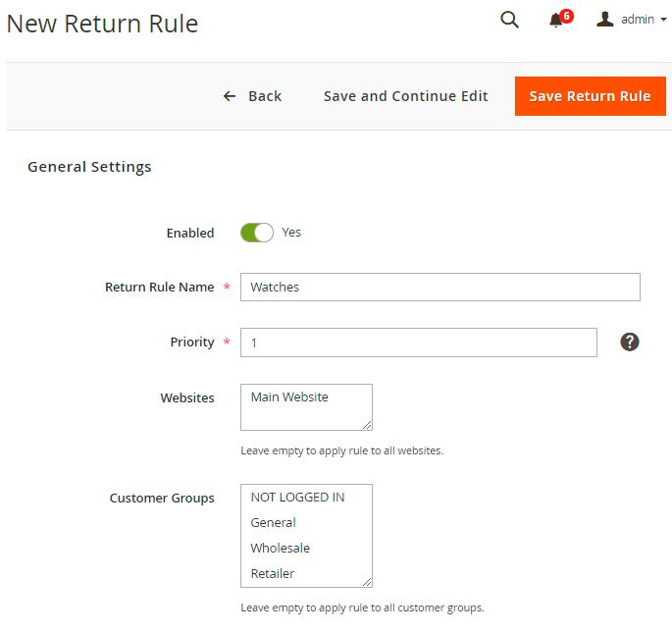Go back using the Back button

252,96
